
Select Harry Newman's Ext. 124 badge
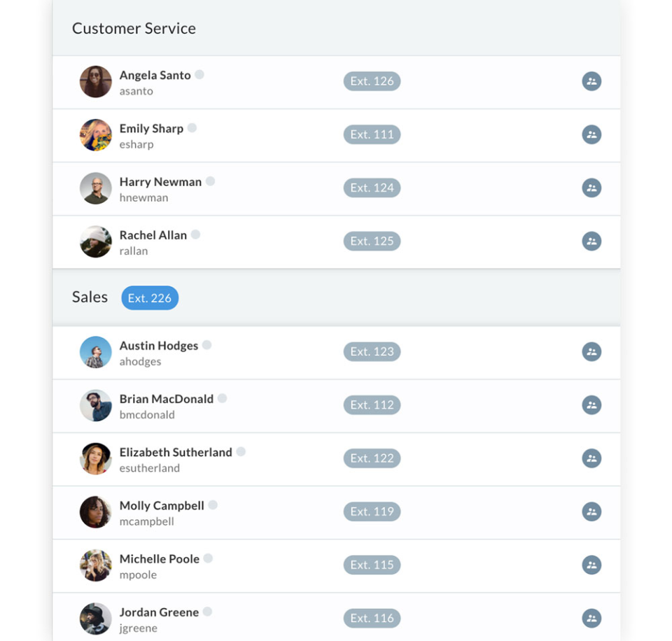372,188
